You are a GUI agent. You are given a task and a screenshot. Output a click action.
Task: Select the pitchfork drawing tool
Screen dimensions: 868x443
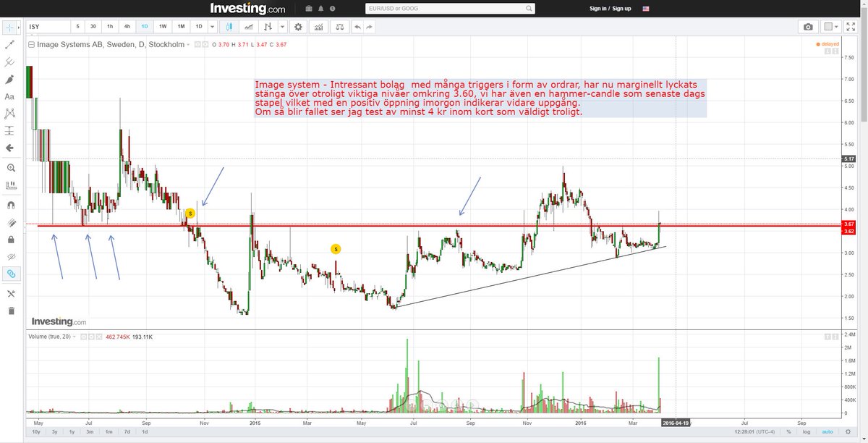(9, 62)
